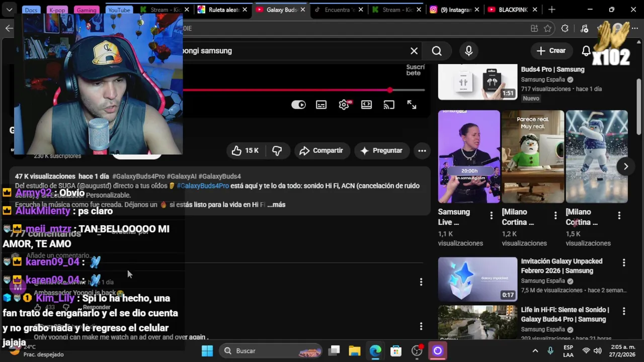Screen dimensions: 644x362
Task: Open video player settings gear
Action: 344,105
